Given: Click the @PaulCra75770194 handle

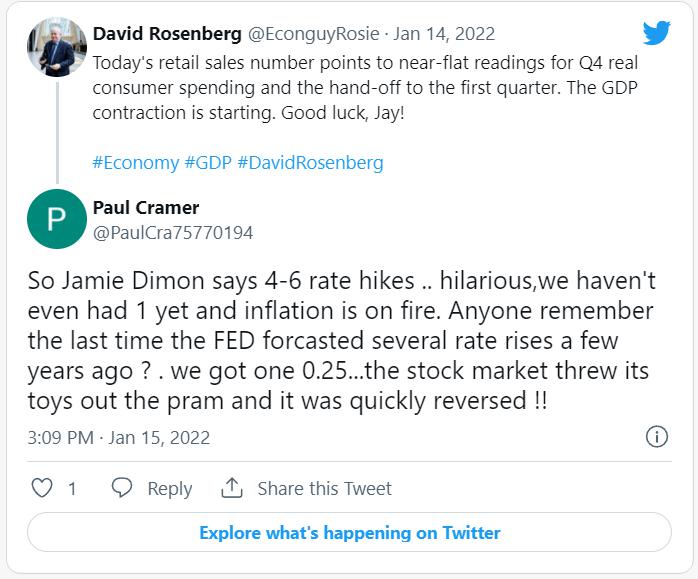Looking at the screenshot, I should coord(173,233).
